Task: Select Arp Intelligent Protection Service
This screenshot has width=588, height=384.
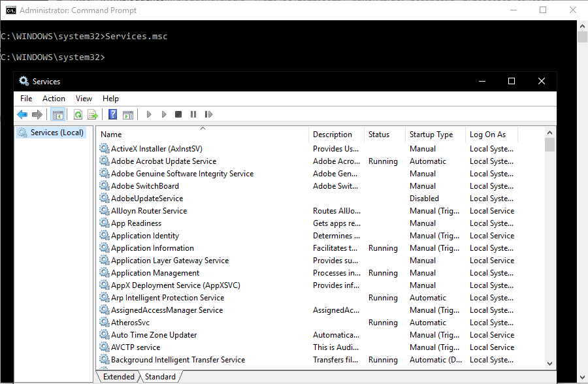Action: click(x=308, y=297)
